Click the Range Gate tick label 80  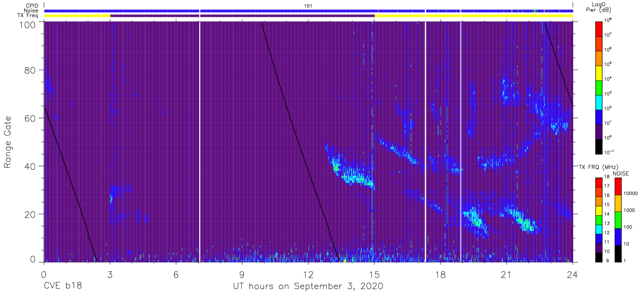coord(31,70)
